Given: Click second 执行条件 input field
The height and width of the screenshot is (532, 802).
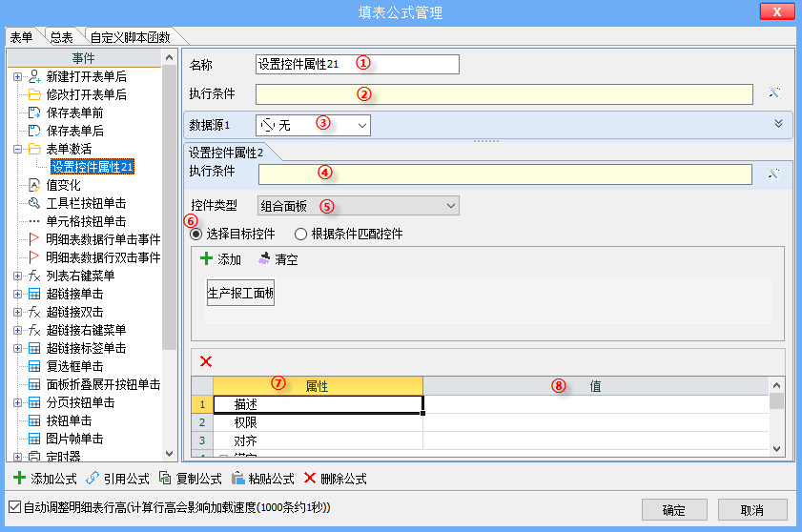Looking at the screenshot, I should pos(505,174).
